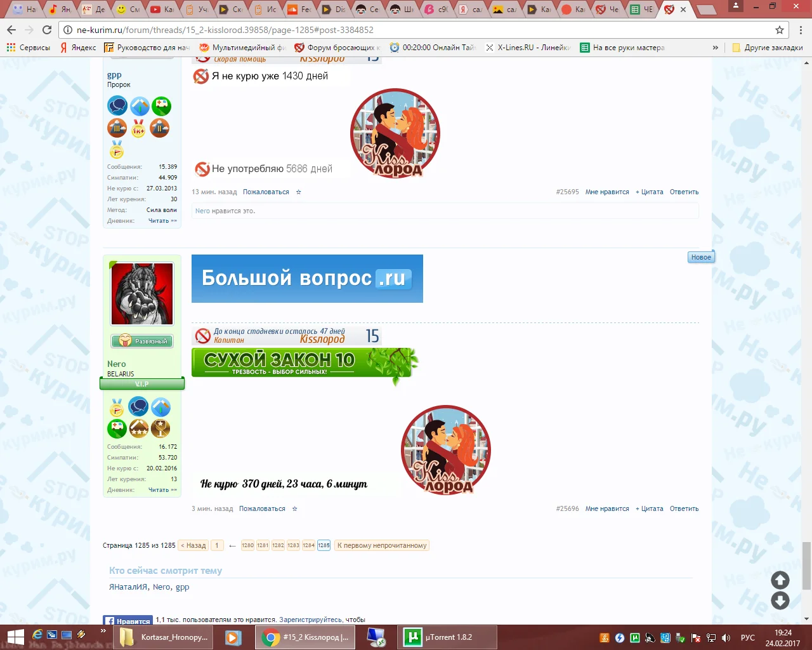Open the 'Яндекс' bookmark
The image size is (812, 650).
(x=78, y=48)
